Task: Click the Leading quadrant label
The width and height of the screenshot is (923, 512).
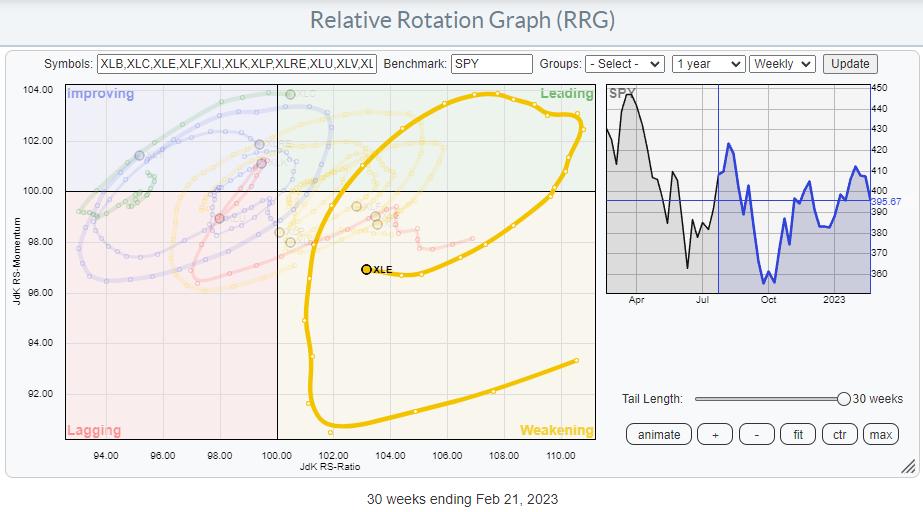Action: pos(567,94)
